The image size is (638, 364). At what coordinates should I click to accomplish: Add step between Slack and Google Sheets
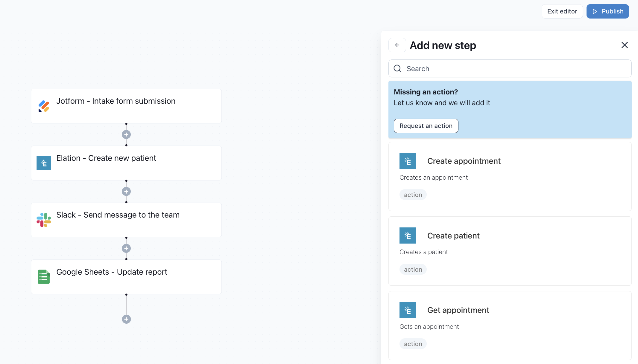(x=126, y=248)
